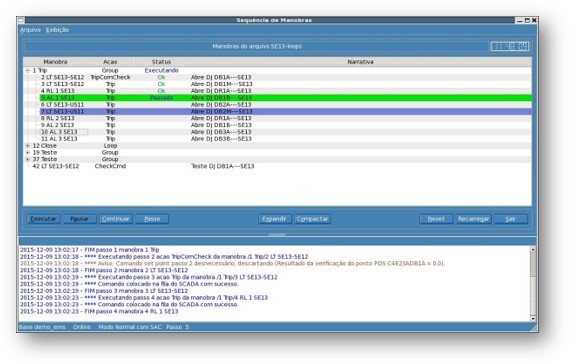The image size is (584, 364).
Task: Click the Reset button
Action: click(x=436, y=219)
